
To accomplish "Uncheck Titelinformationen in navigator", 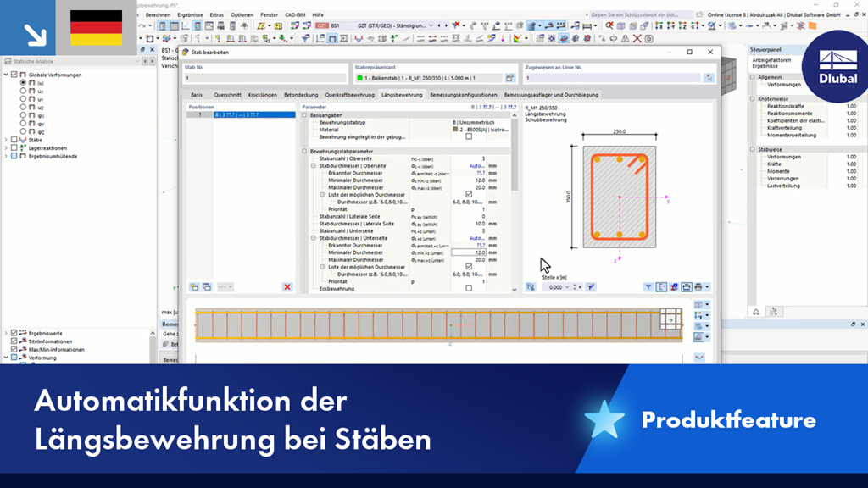I will [x=14, y=341].
